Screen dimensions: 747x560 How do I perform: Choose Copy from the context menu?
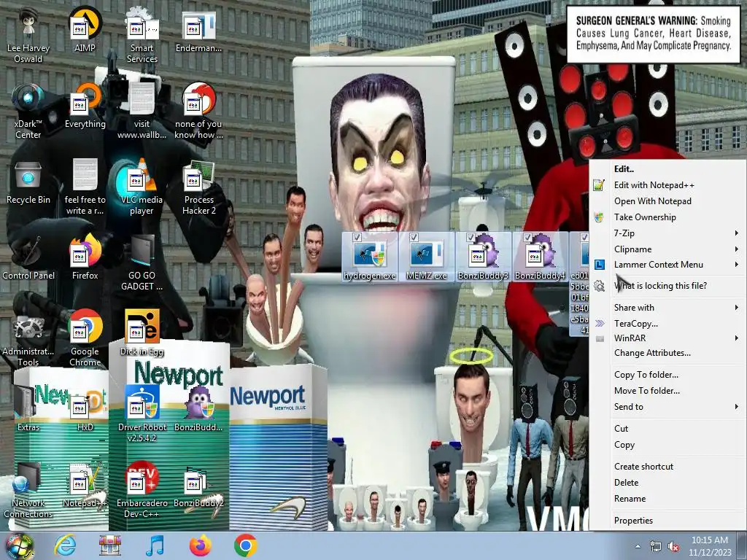[667, 445]
